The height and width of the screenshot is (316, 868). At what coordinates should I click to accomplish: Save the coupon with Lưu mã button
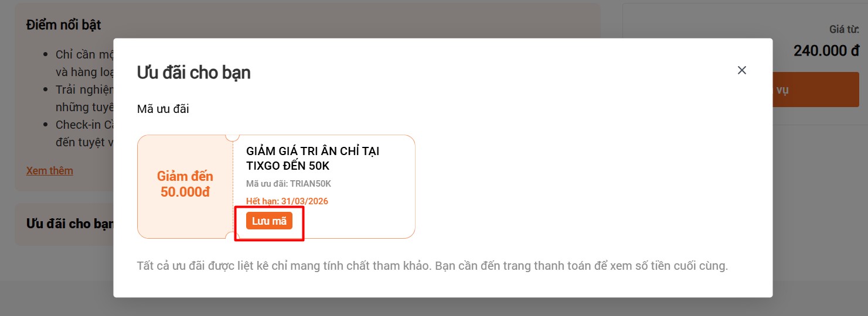point(269,221)
